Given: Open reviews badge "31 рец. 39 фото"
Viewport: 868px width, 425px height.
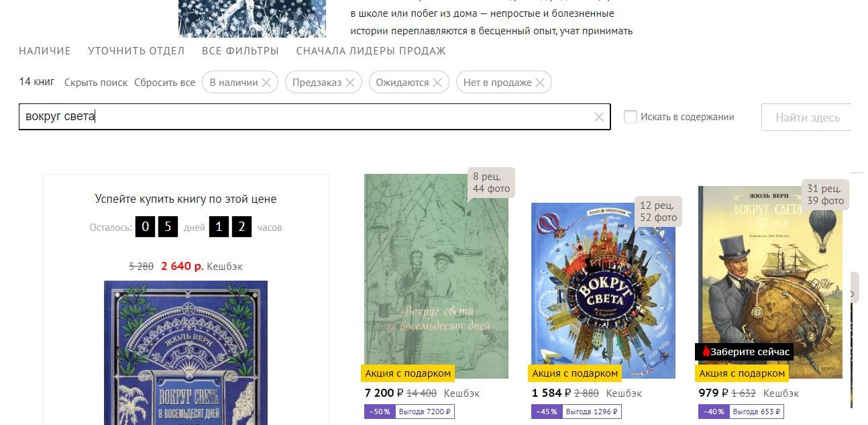Looking at the screenshot, I should 825,194.
